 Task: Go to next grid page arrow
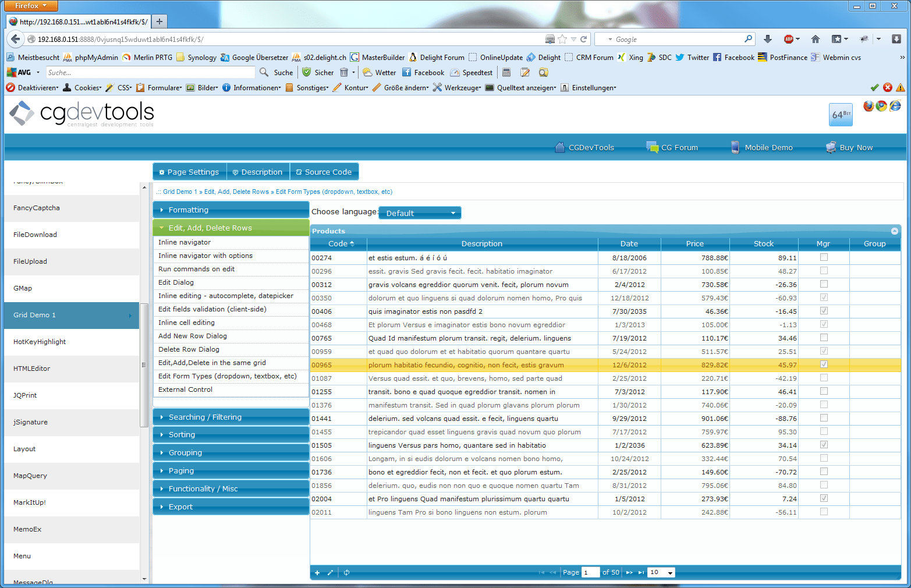pos(629,573)
